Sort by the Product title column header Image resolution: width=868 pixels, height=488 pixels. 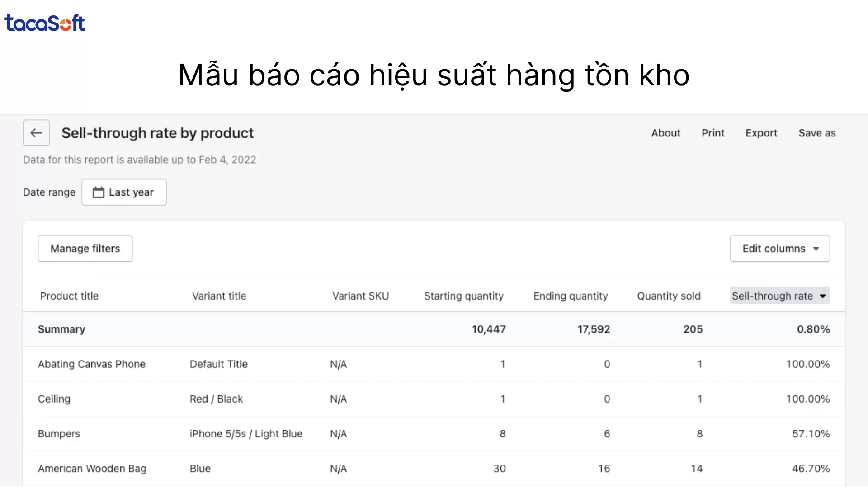click(x=69, y=296)
